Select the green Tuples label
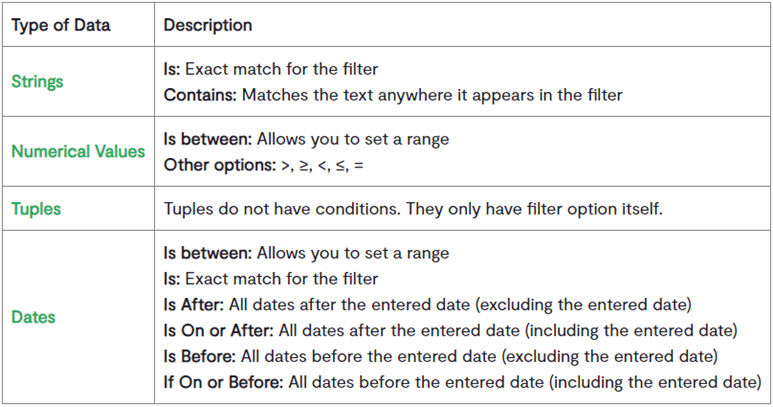 36,209
